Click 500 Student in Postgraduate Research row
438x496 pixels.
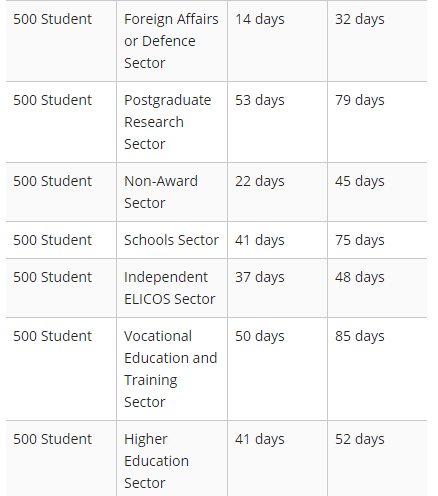(x=53, y=100)
